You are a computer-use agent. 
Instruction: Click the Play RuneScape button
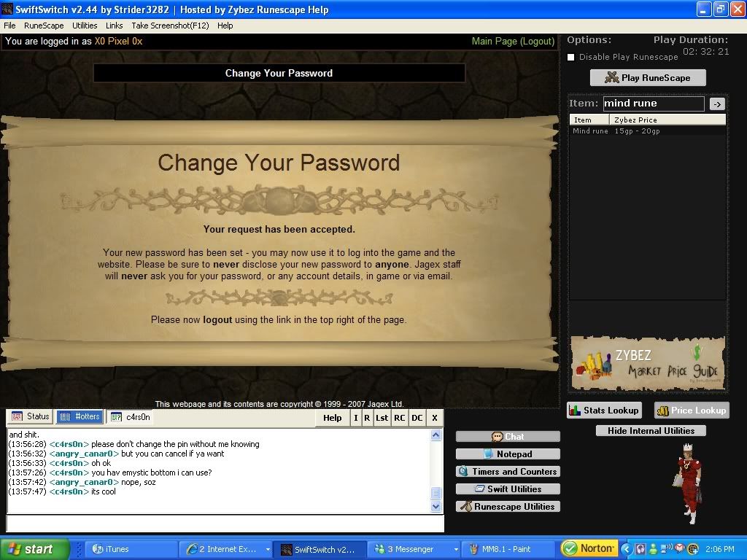pos(648,77)
